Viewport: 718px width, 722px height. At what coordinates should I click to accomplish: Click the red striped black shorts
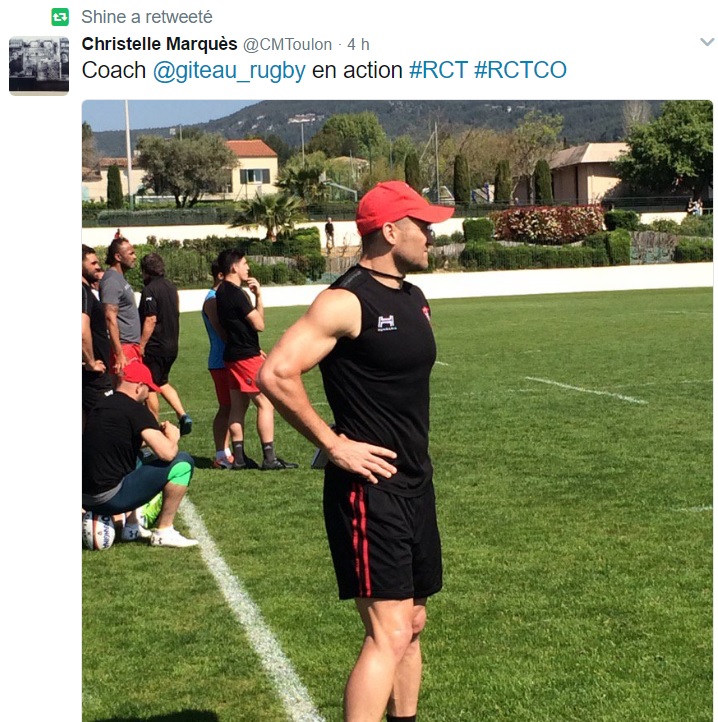[382, 539]
